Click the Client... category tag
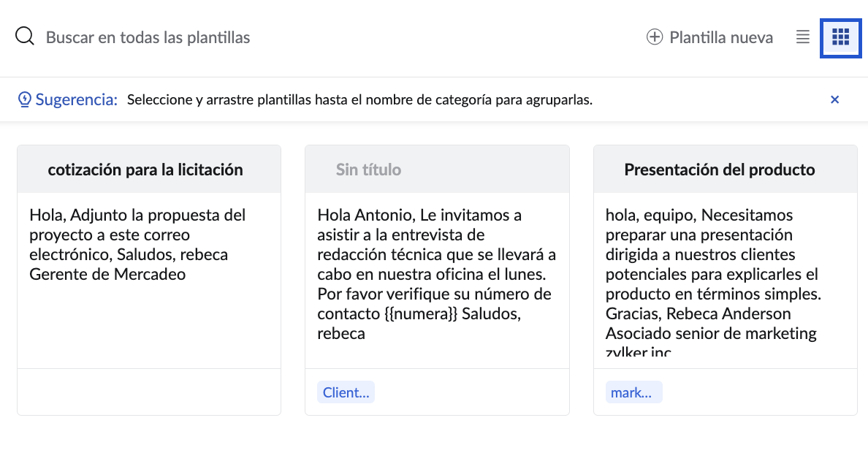Image resolution: width=868 pixels, height=453 pixels. pos(346,392)
